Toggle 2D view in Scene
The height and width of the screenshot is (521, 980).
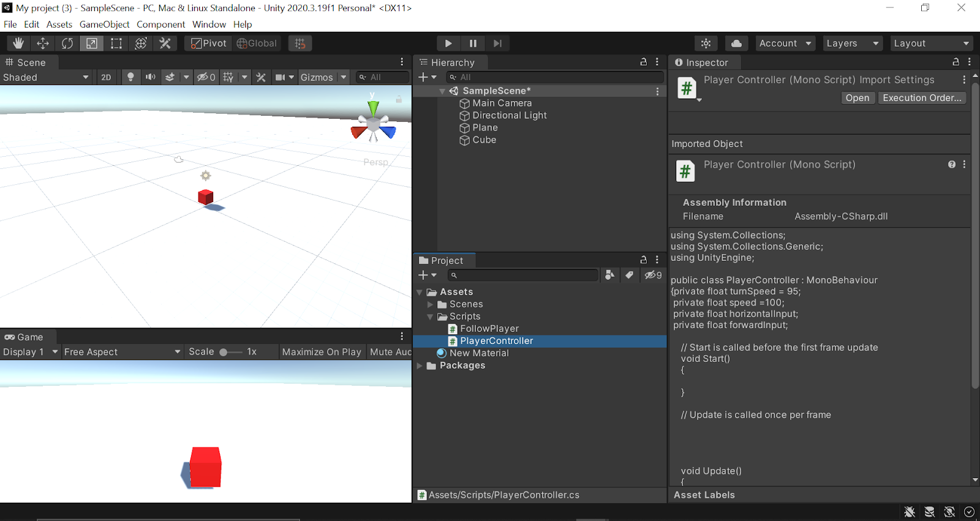[107, 77]
